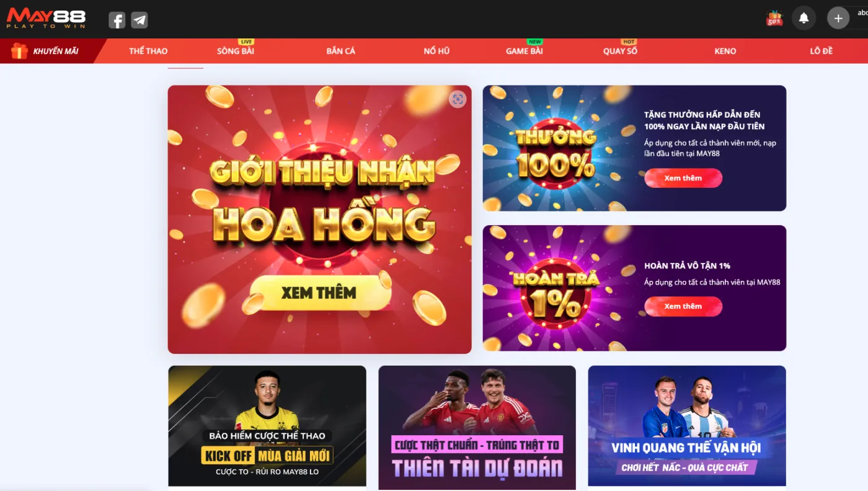Image resolution: width=868 pixels, height=491 pixels.
Task: Click Xem Thêm on Hoa Hồng banner
Action: 321,293
